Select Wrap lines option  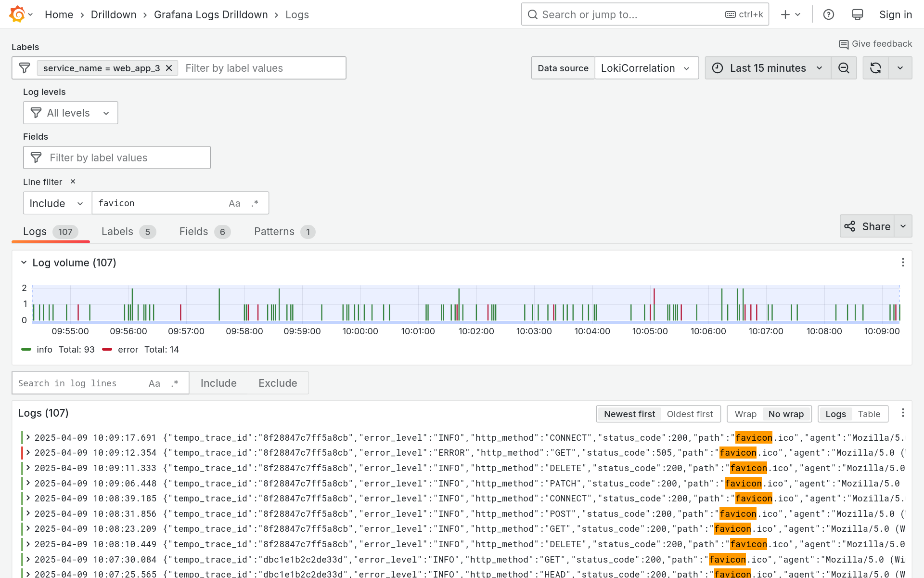point(745,414)
